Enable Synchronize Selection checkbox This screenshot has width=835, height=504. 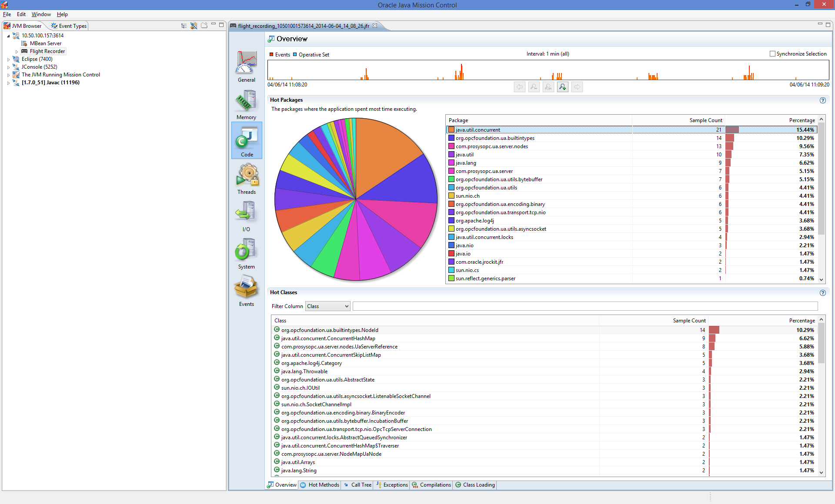click(772, 54)
